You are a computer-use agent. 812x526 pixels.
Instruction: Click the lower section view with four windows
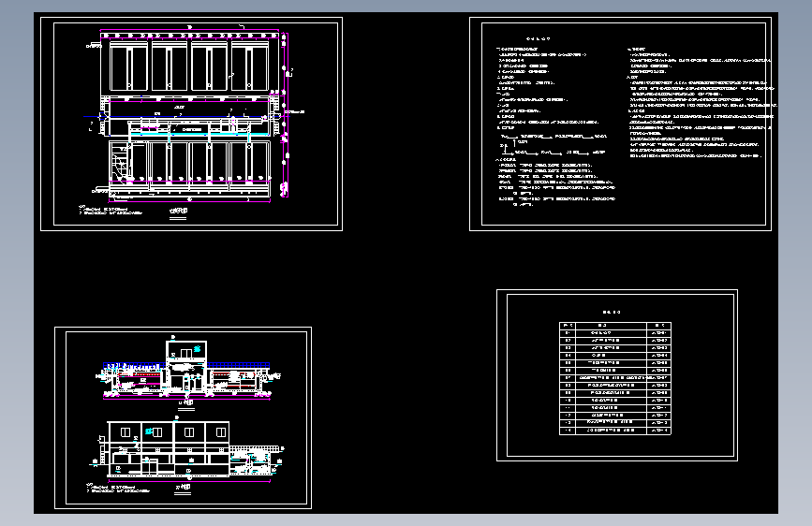point(189,449)
